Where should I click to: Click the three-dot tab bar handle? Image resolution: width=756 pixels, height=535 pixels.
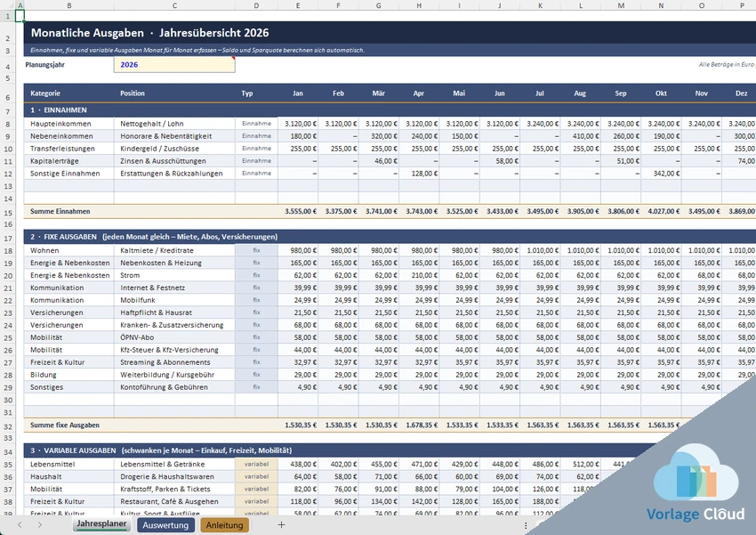click(526, 525)
